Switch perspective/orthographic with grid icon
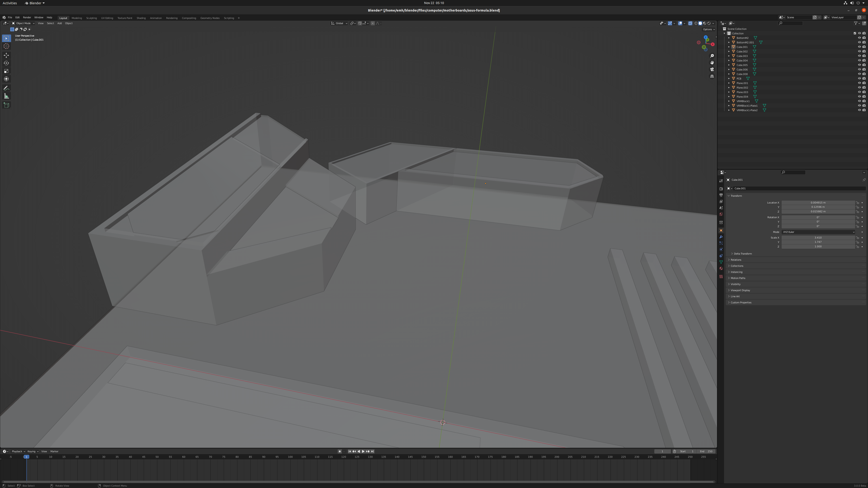This screenshot has height=488, width=868. click(712, 76)
